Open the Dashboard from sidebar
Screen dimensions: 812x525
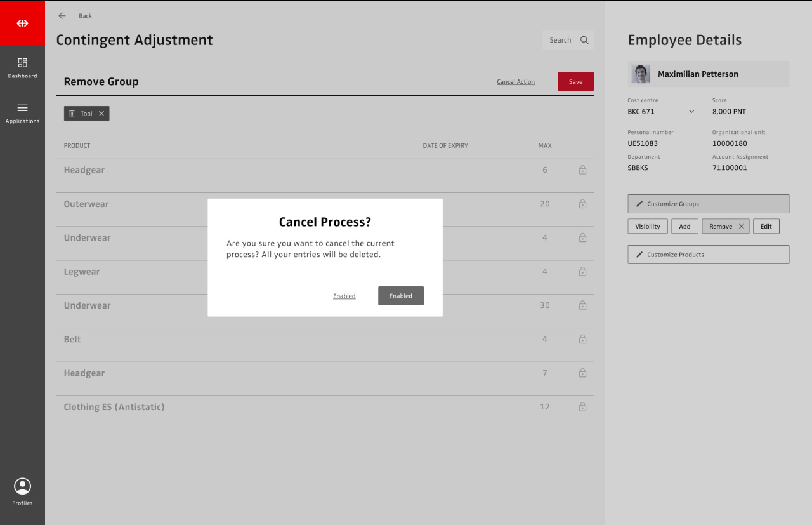[x=22, y=68]
